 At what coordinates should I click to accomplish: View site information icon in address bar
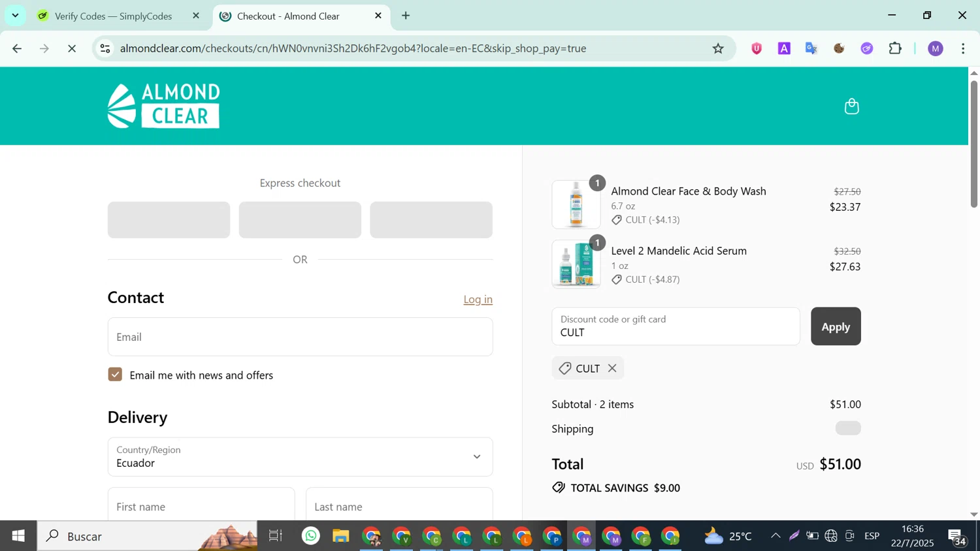point(105,48)
